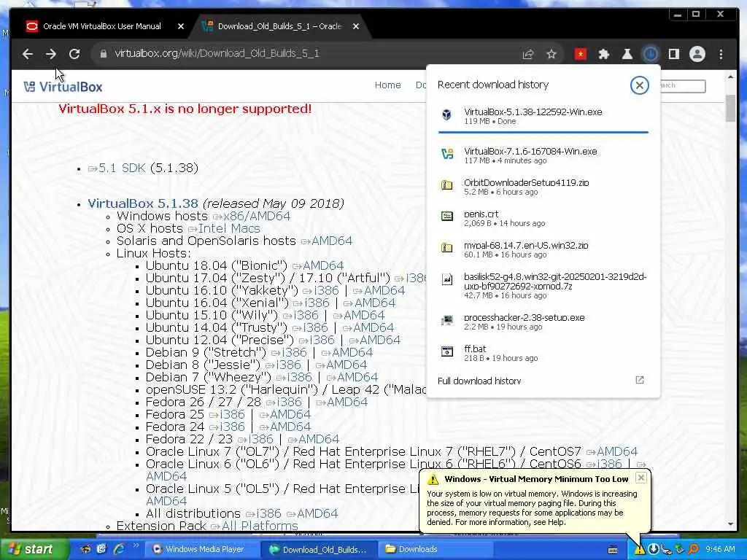Screen dimensions: 747x560
Task: Click the taskbar clock showing 9:46 AM
Action: pos(720,550)
